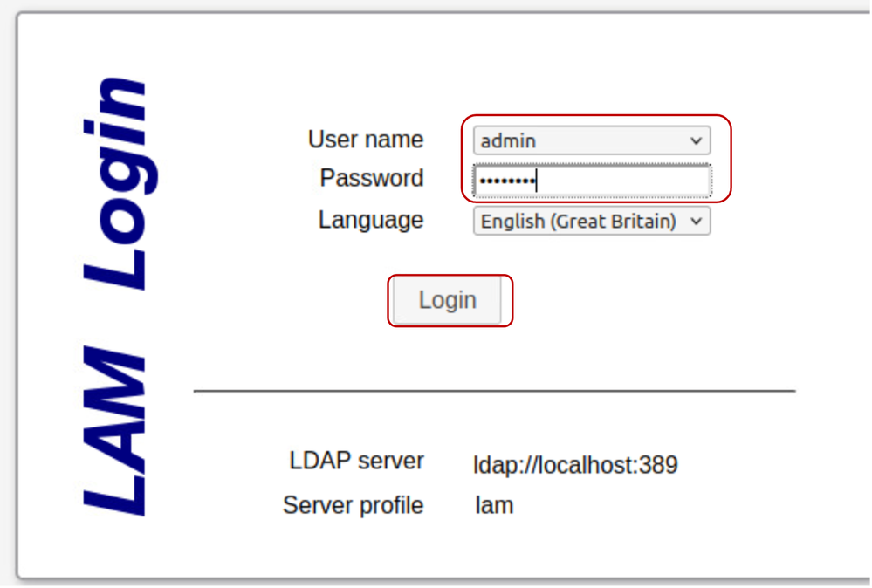Click into the Password input field

pyautogui.click(x=592, y=181)
